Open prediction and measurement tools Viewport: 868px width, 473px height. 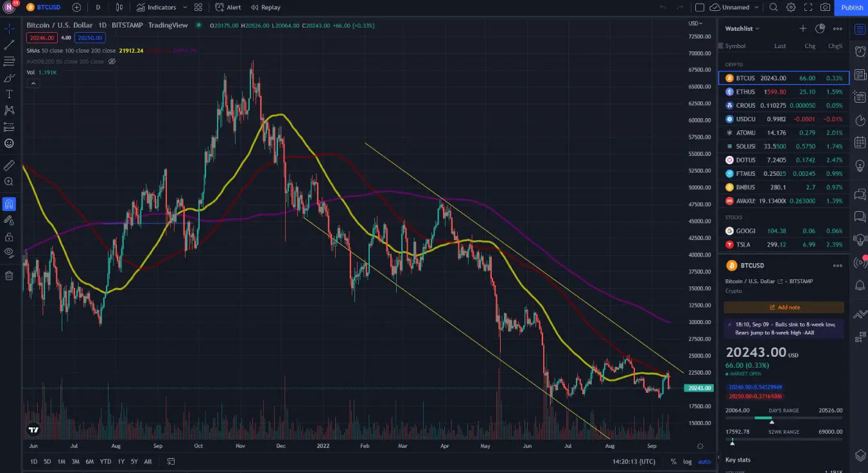tap(9, 127)
